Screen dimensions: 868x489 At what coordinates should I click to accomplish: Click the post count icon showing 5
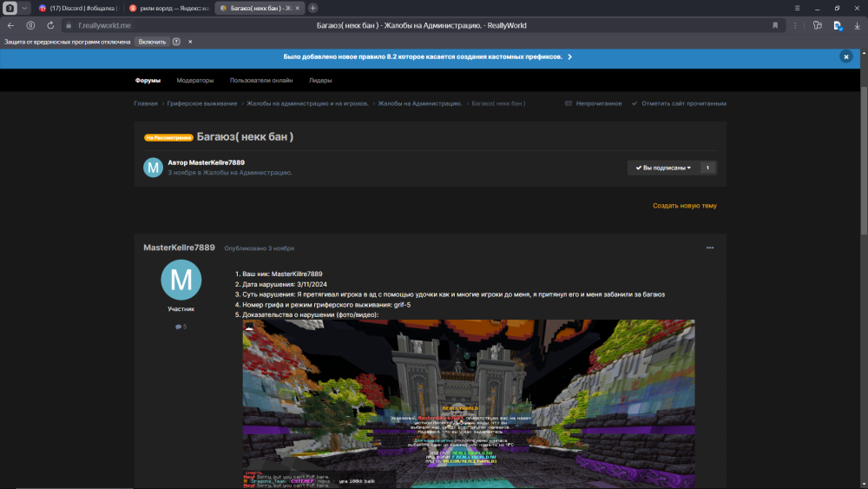tap(181, 327)
